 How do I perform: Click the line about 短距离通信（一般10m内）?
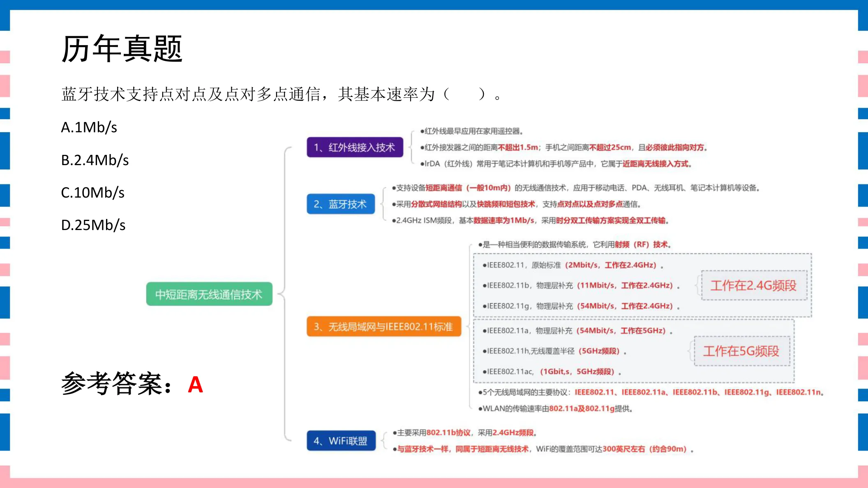click(x=576, y=188)
